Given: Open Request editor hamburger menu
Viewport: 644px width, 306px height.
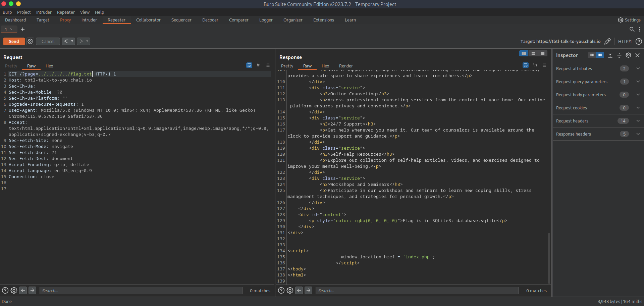Looking at the screenshot, I should pos(268,65).
